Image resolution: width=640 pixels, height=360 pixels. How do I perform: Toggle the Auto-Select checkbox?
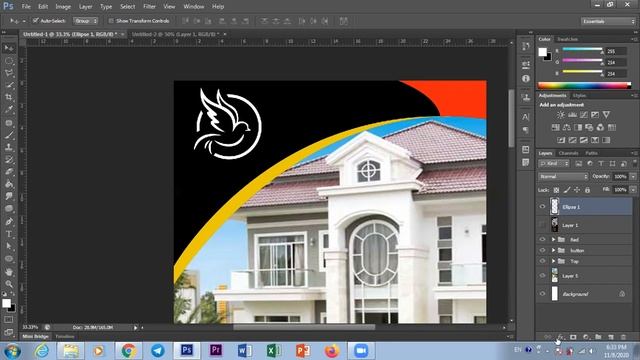click(x=36, y=20)
